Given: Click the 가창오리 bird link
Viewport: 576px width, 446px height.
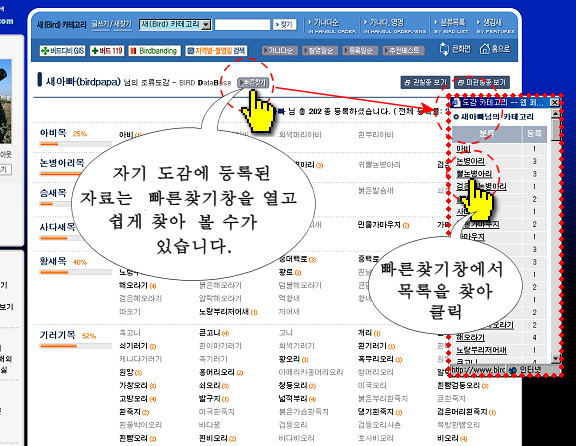Looking at the screenshot, I should tap(138, 385).
